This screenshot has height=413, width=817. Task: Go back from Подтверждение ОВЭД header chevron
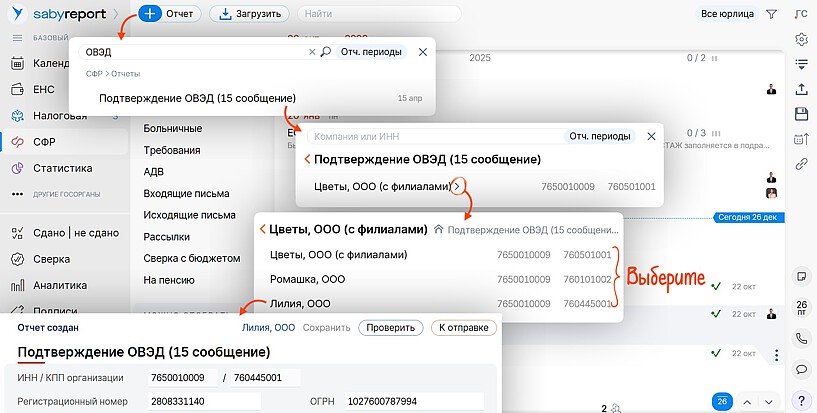[307, 159]
